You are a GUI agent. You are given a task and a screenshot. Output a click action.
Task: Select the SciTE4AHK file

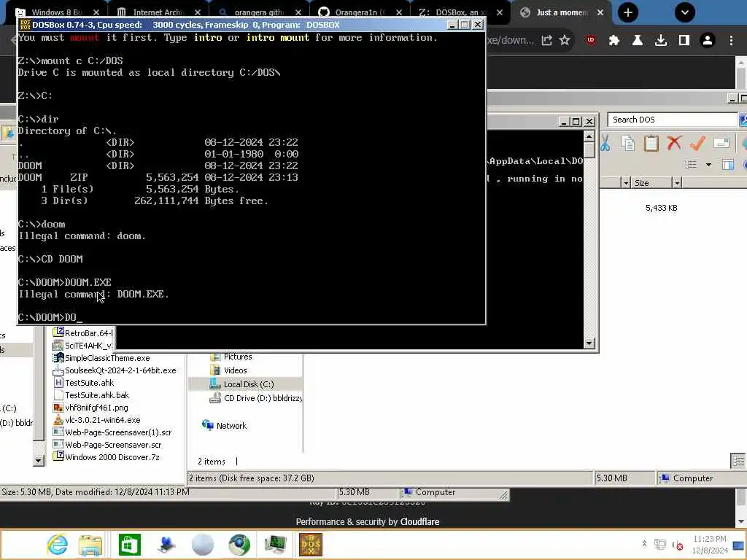click(82, 345)
